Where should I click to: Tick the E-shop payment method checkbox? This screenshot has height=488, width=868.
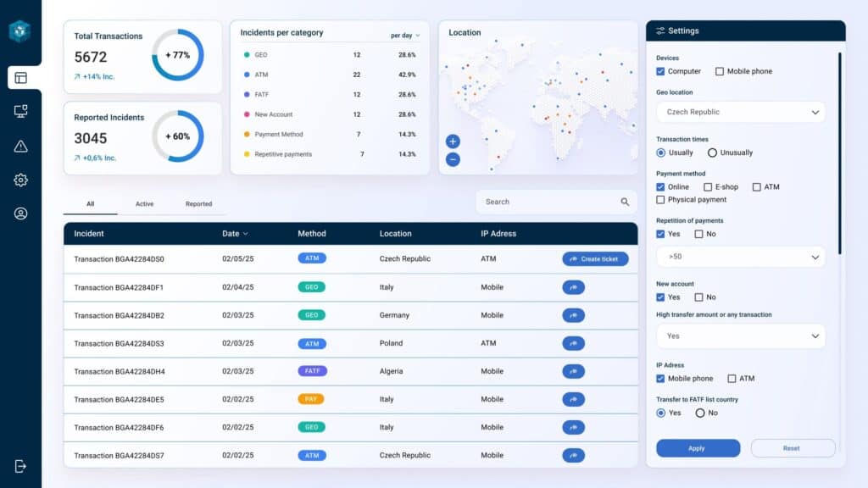(708, 187)
